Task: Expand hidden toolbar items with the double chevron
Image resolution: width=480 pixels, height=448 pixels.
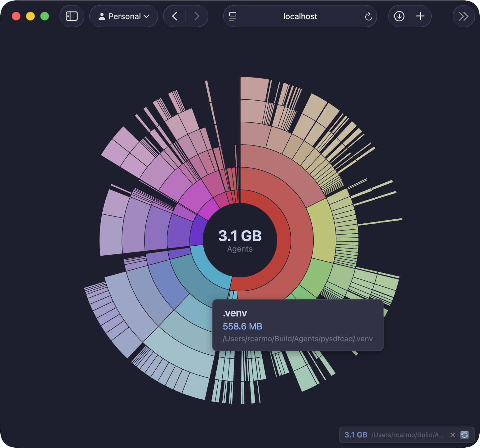Action: click(463, 16)
